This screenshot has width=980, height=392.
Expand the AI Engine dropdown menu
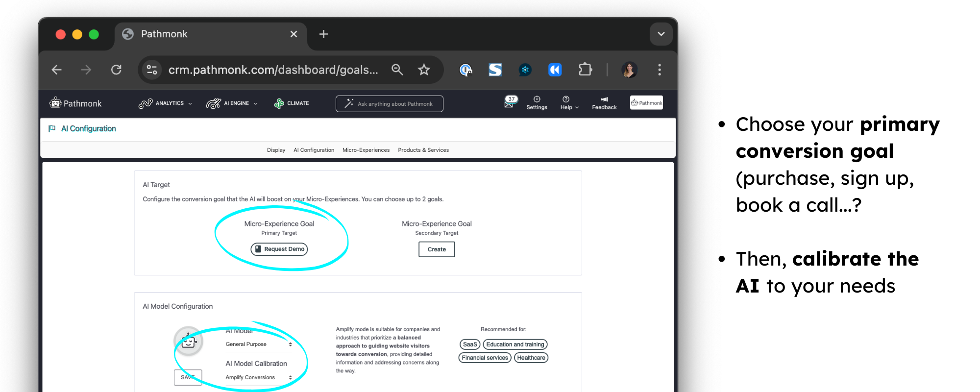(x=232, y=103)
